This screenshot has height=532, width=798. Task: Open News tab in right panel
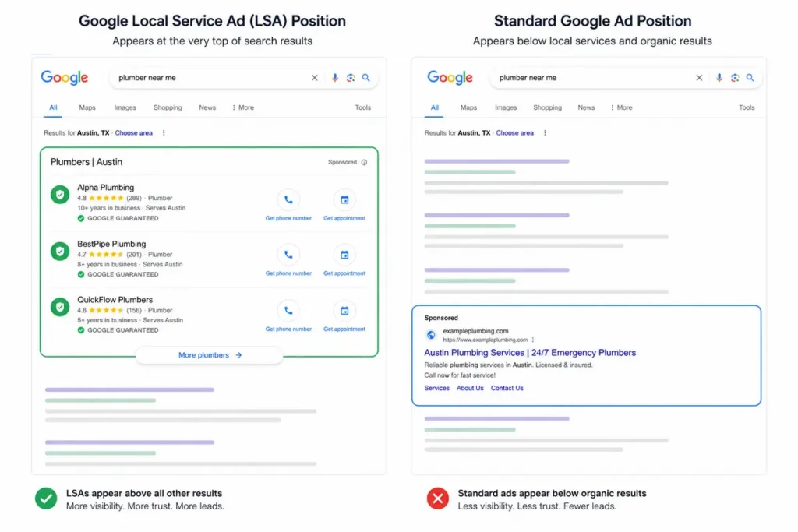pos(586,107)
